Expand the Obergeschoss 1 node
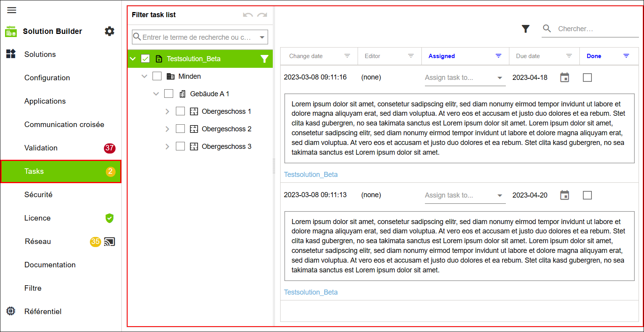The image size is (644, 332). point(167,111)
